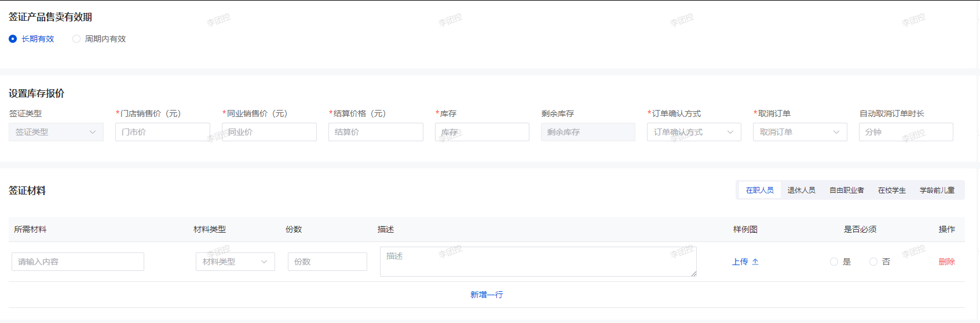980x323 pixels.
Task: Select the 周期内有效 radio option
Action: (x=76, y=39)
